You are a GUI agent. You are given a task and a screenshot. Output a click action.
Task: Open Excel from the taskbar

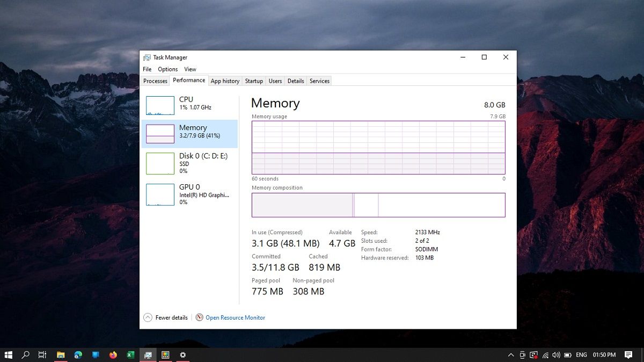[130, 354]
